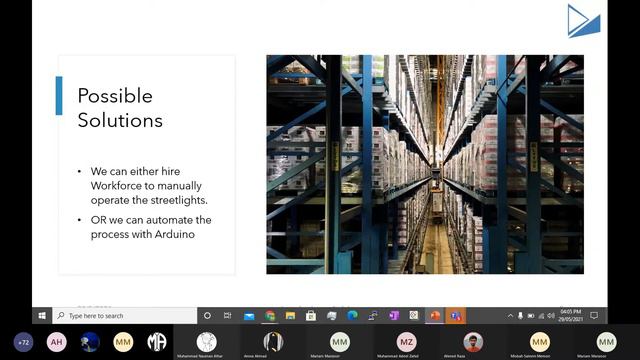Select Anna Ahmad's participant tile
This screenshot has width=640, height=360.
coord(273,342)
